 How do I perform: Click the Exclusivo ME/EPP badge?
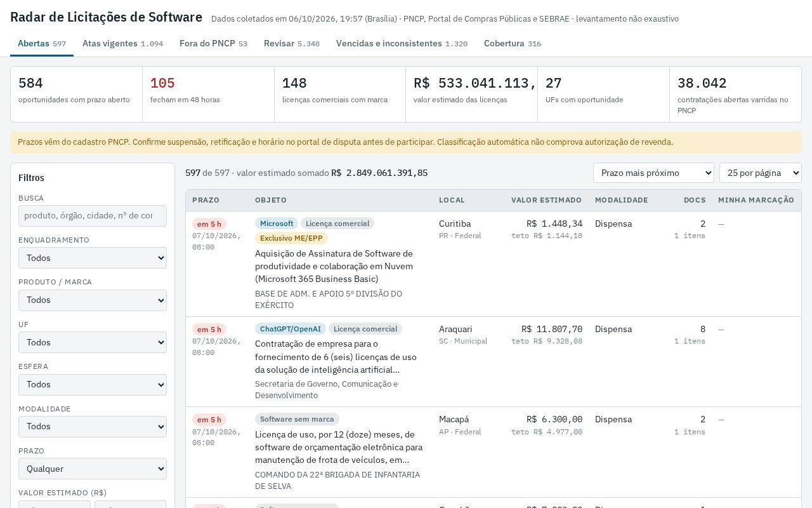click(291, 238)
